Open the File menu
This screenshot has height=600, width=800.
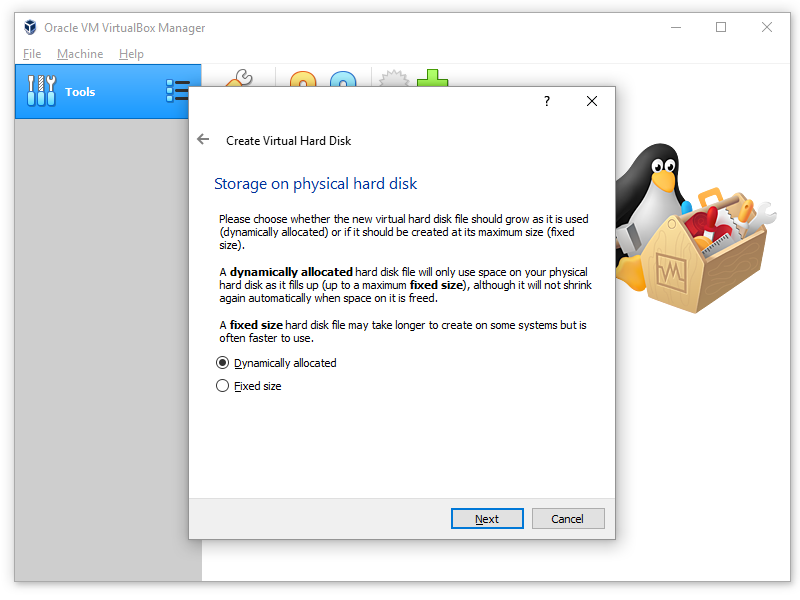click(32, 54)
